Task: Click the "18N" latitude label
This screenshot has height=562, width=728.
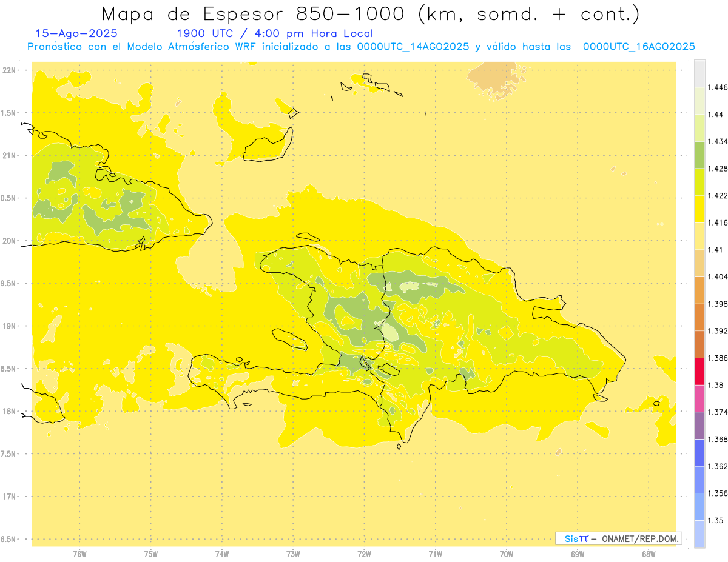Action: tap(10, 411)
